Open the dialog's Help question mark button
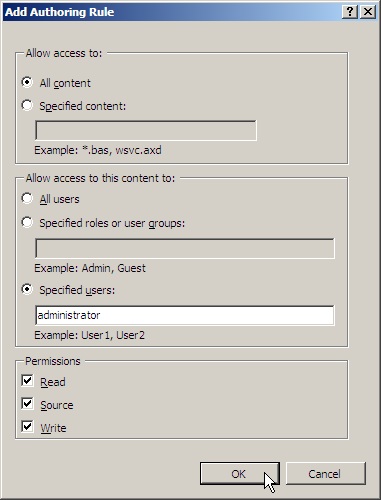The width and height of the screenshot is (381, 500). click(x=350, y=12)
